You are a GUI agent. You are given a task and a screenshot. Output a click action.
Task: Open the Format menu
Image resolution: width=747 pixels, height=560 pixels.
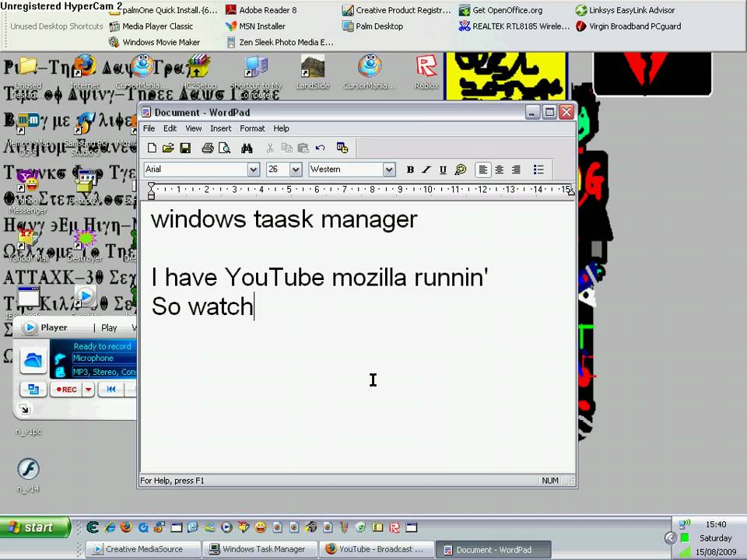coord(252,128)
